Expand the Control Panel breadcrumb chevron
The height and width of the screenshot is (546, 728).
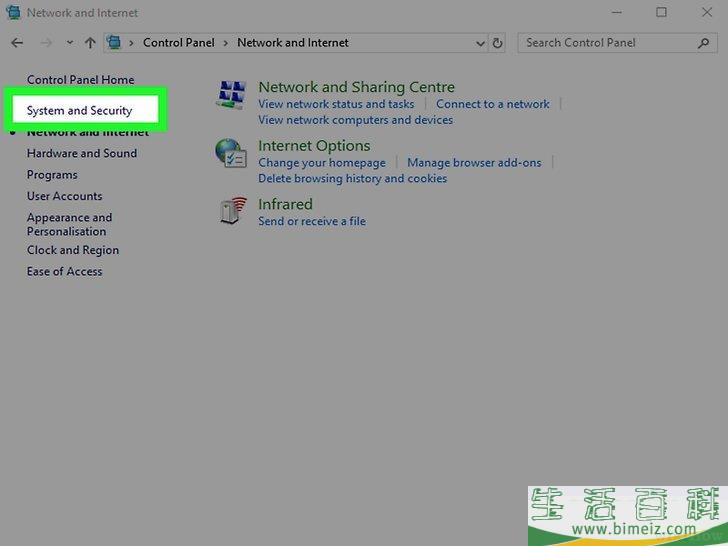226,43
